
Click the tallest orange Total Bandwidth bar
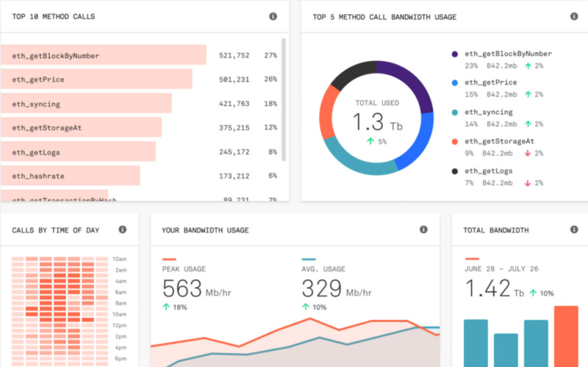tap(566, 336)
